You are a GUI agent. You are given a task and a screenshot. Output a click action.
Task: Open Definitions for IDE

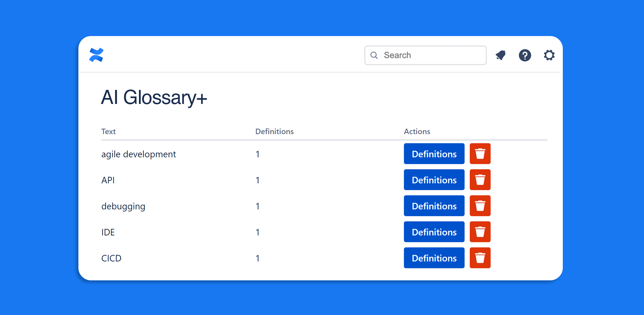coord(434,232)
